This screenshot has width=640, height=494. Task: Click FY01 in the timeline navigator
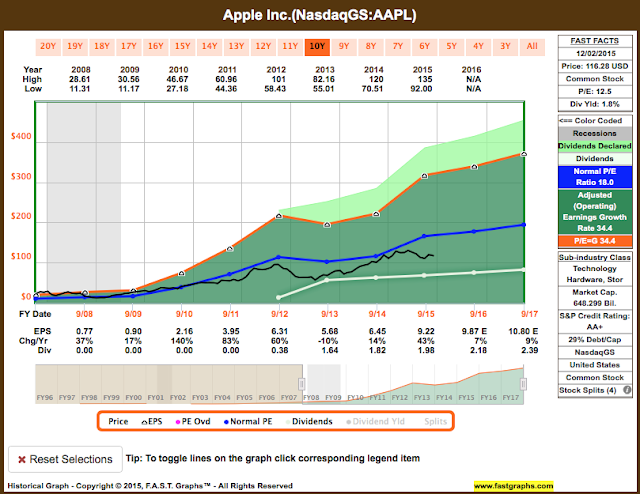pos(156,397)
